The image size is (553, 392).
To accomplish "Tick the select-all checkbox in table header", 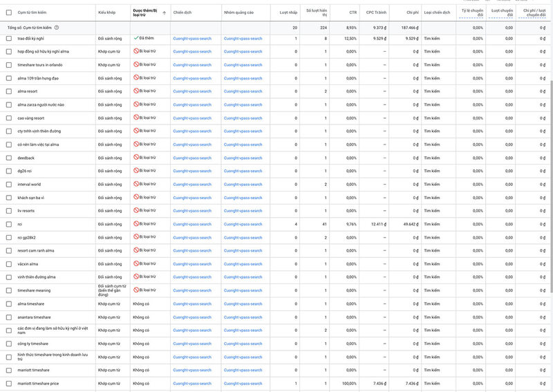I will (x=9, y=12).
